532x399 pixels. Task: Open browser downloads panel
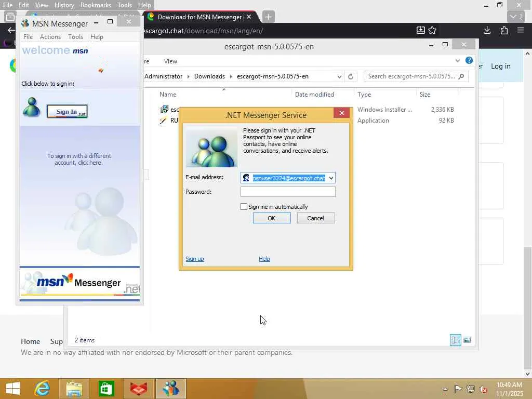pyautogui.click(x=487, y=31)
